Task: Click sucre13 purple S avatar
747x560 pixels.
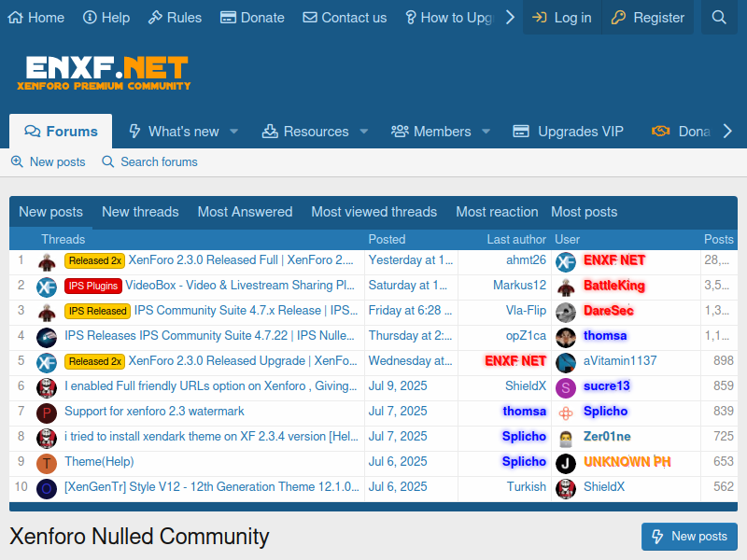Action: click(566, 387)
